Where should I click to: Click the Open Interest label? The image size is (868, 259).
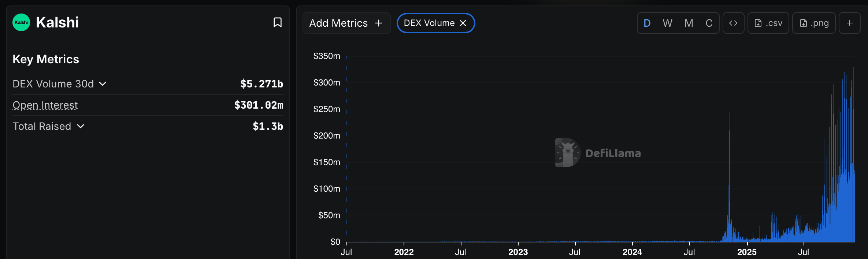coord(45,105)
